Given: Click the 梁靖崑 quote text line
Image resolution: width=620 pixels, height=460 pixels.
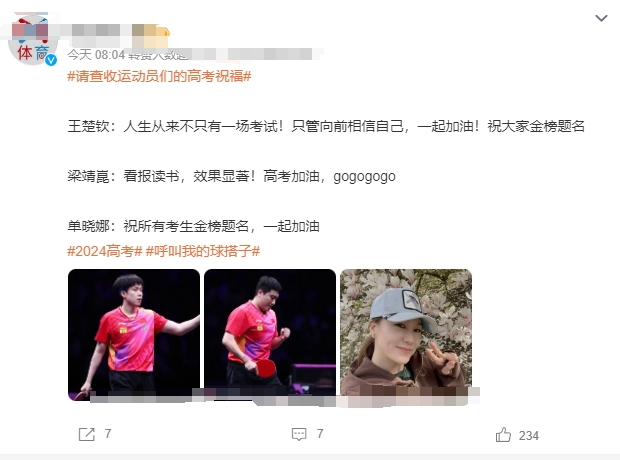Looking at the screenshot, I should (231, 176).
